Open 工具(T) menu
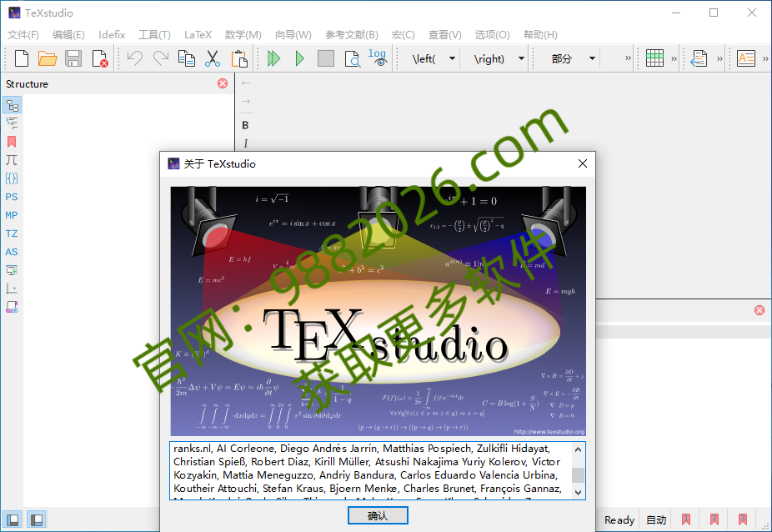Image resolution: width=772 pixels, height=532 pixels. tap(154, 34)
